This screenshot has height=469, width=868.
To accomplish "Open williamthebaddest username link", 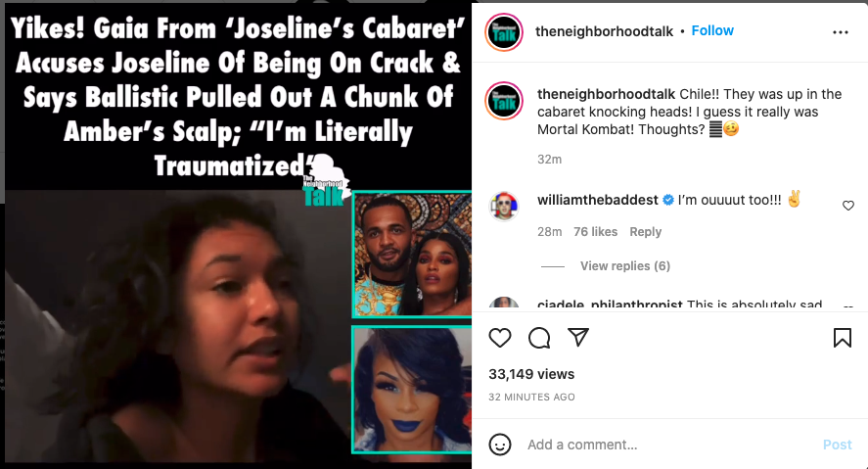I will 598,200.
